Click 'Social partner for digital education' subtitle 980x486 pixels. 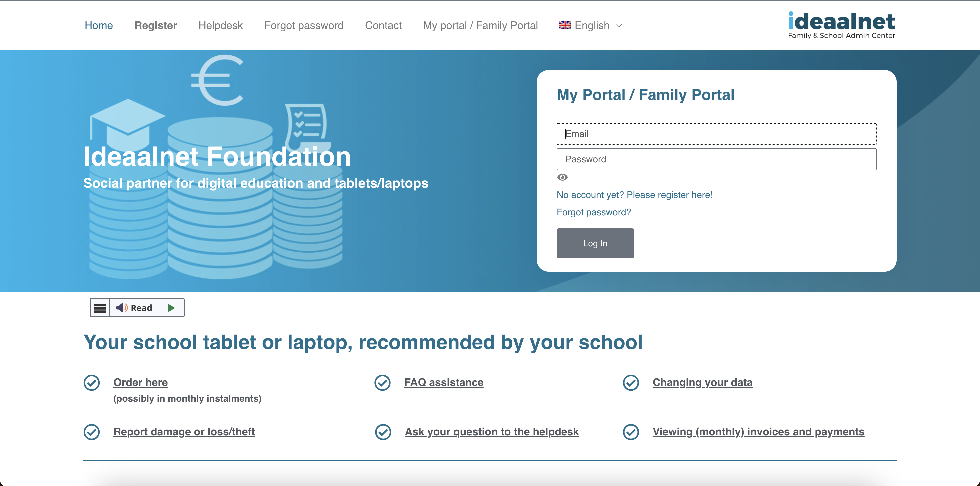256,183
